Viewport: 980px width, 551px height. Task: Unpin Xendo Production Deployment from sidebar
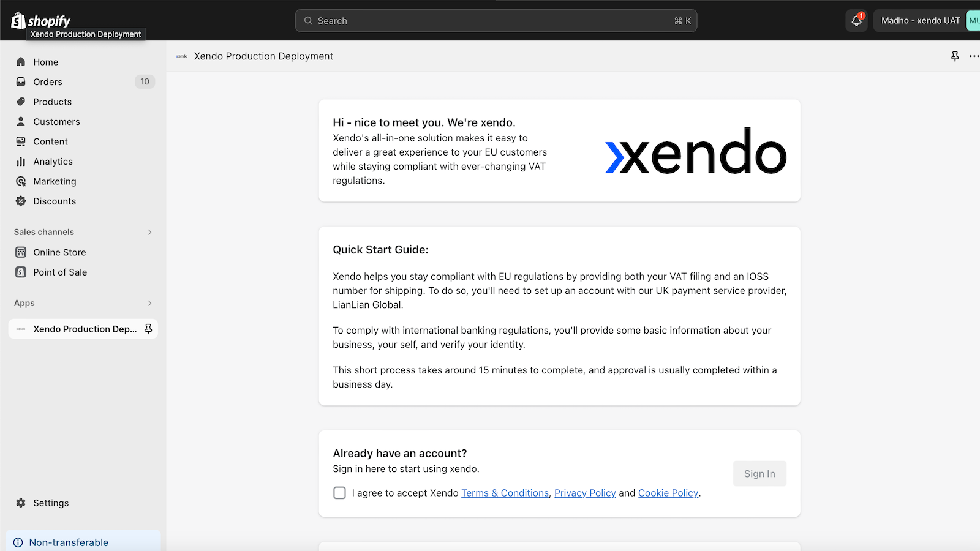coord(148,329)
